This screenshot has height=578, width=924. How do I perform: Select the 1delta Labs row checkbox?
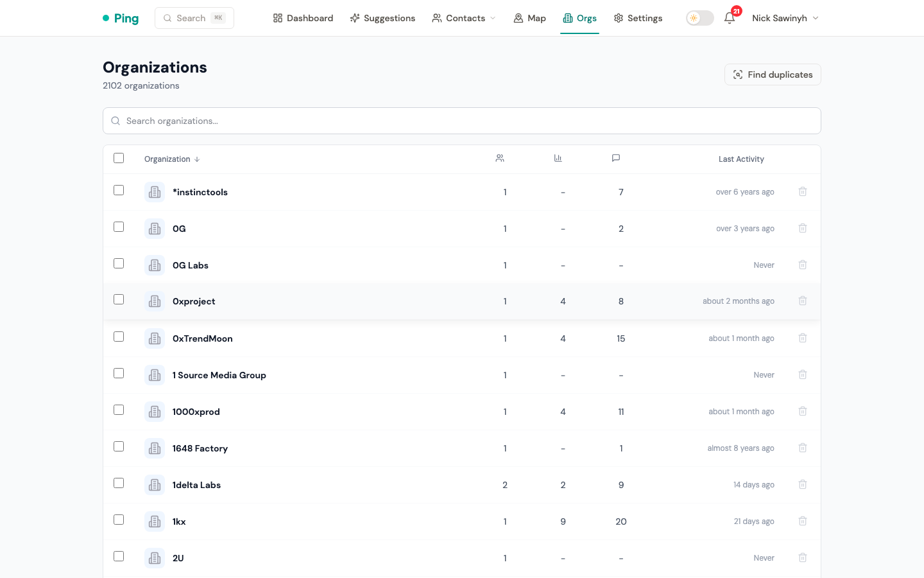tap(119, 483)
